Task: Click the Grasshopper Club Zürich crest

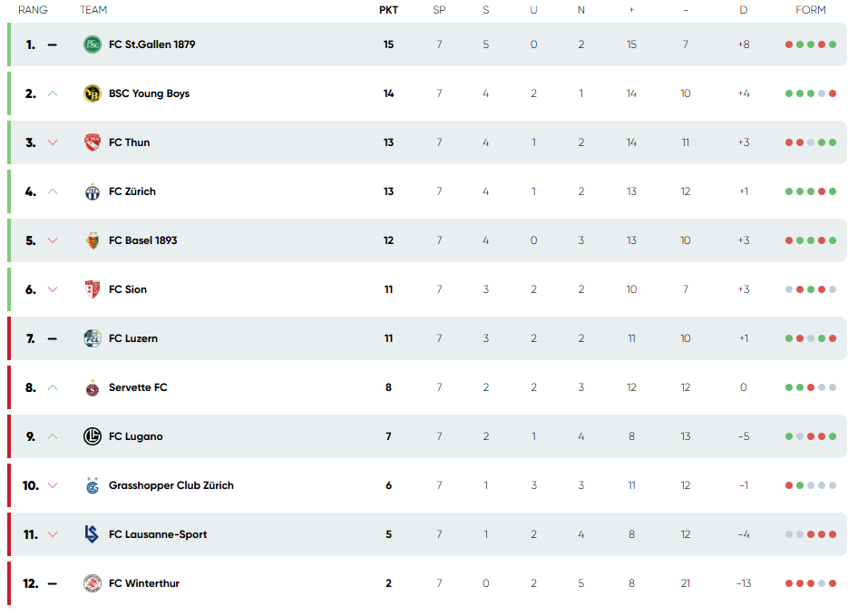Action: click(x=92, y=485)
